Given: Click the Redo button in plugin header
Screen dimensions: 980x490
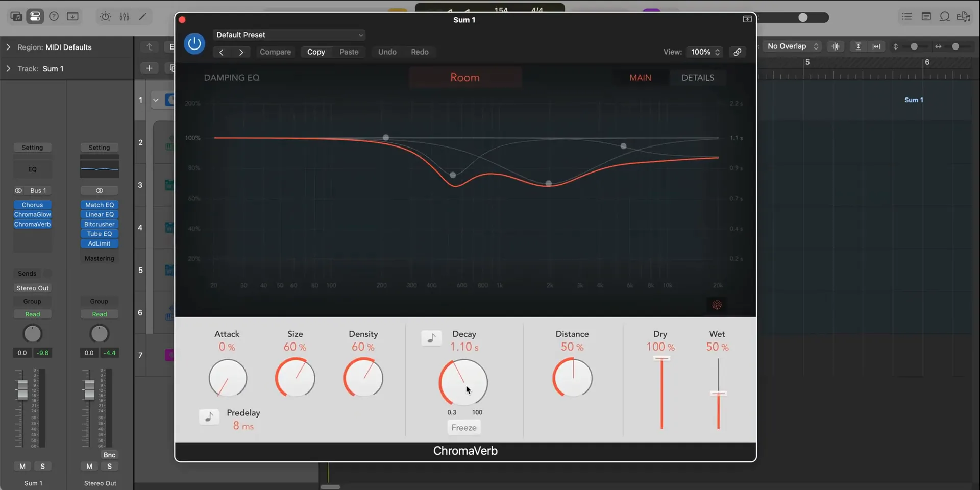Looking at the screenshot, I should point(420,52).
